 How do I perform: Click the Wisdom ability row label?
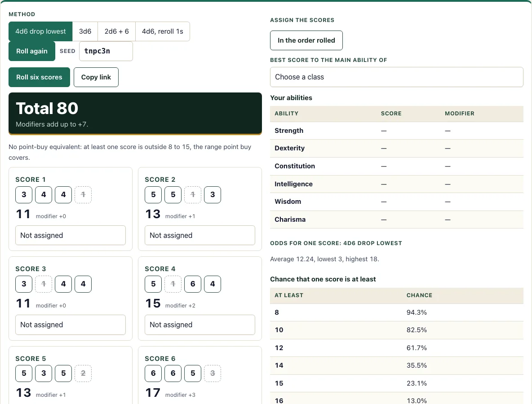(x=288, y=202)
